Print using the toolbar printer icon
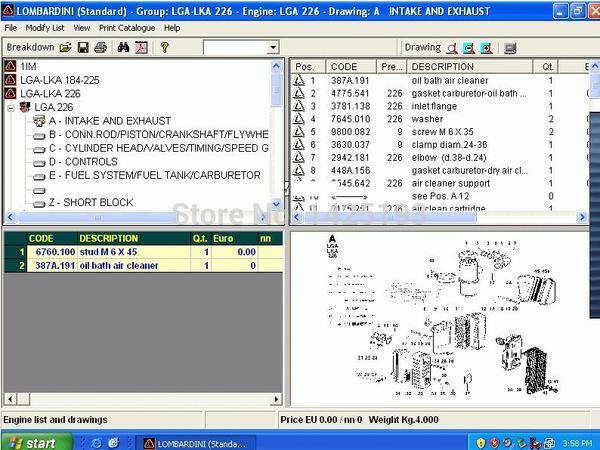Screen dimensions: 600x450 tap(101, 47)
